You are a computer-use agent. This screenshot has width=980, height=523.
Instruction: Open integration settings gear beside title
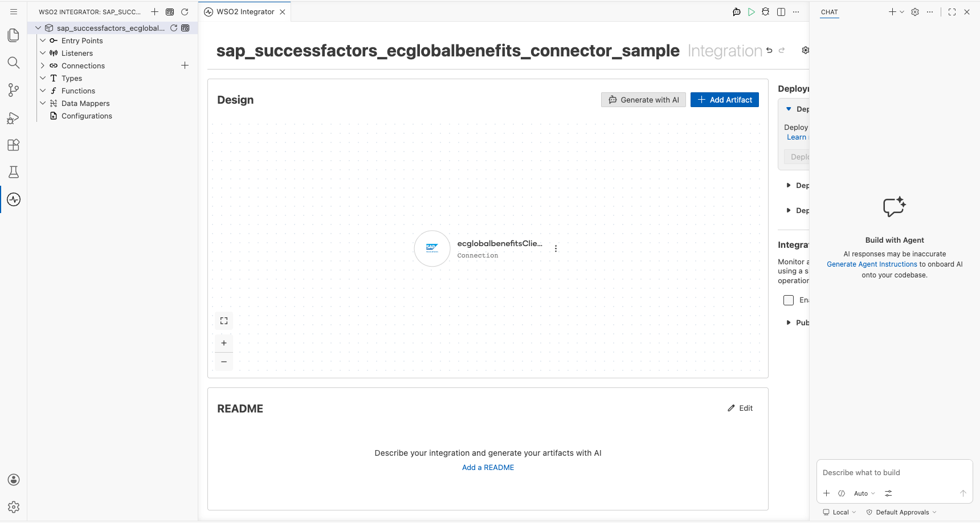805,50
